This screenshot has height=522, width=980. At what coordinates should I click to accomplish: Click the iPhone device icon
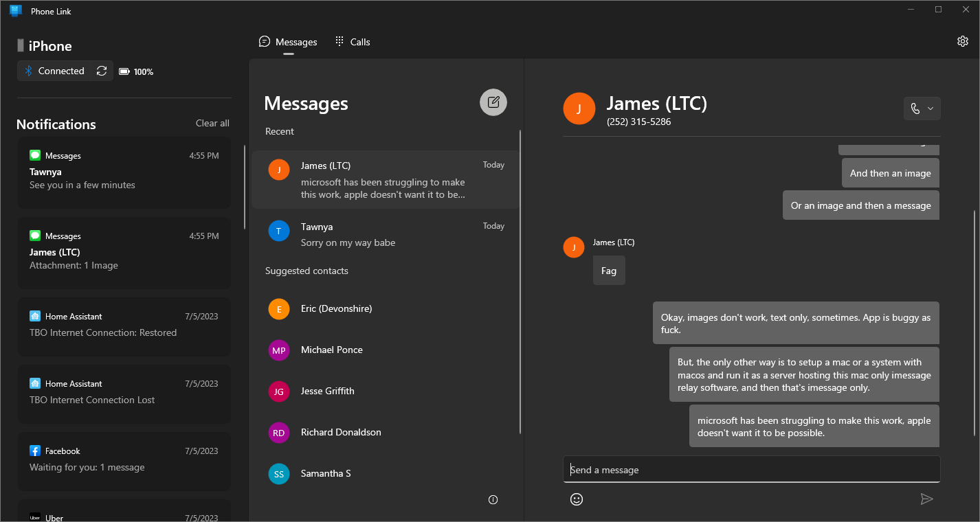[21, 45]
